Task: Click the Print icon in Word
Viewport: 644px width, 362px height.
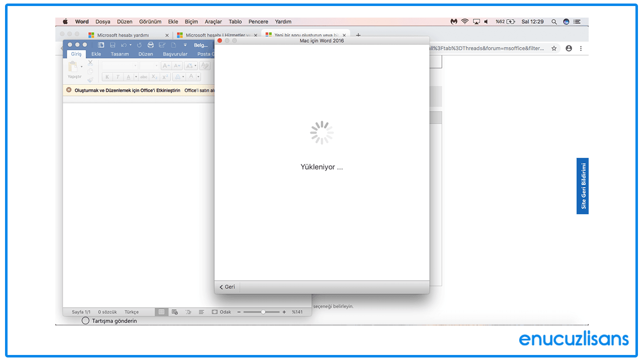Action: [150, 45]
